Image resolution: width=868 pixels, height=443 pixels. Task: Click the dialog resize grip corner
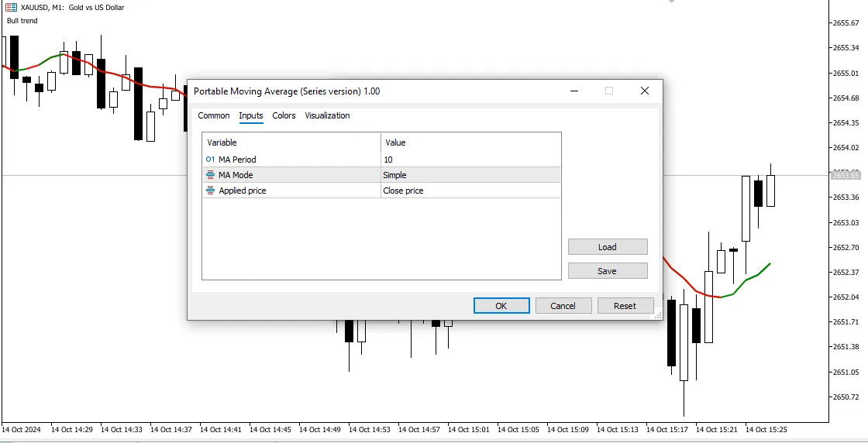coord(658,316)
